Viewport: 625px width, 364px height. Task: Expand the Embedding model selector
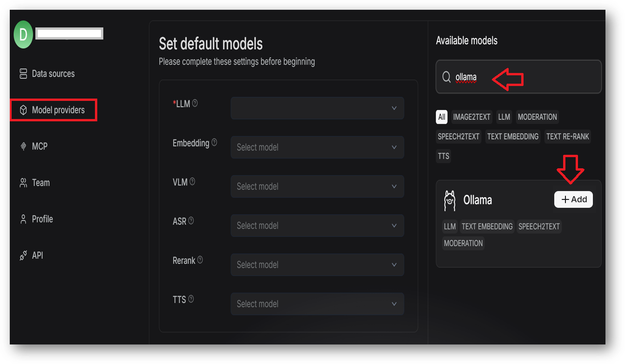(x=317, y=147)
